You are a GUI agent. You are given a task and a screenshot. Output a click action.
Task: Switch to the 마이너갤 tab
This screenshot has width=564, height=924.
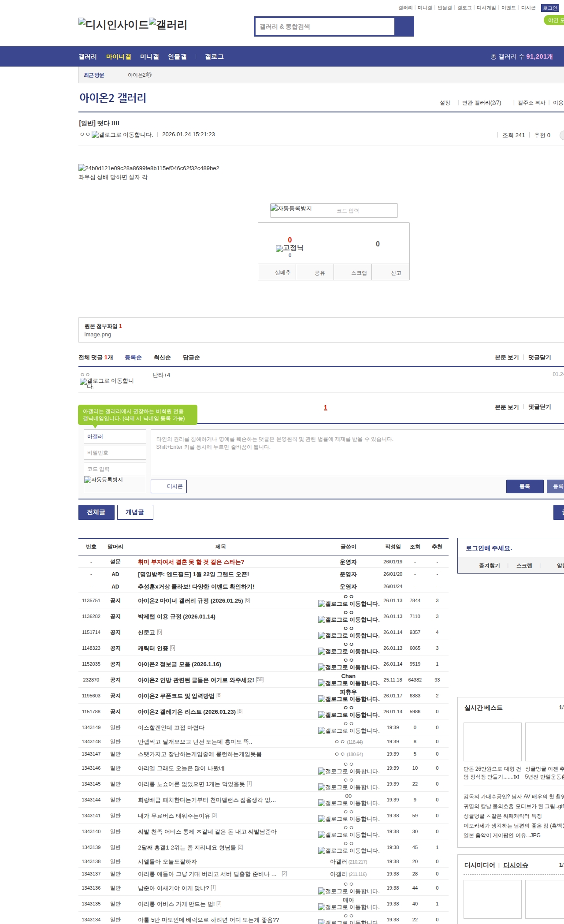(119, 57)
